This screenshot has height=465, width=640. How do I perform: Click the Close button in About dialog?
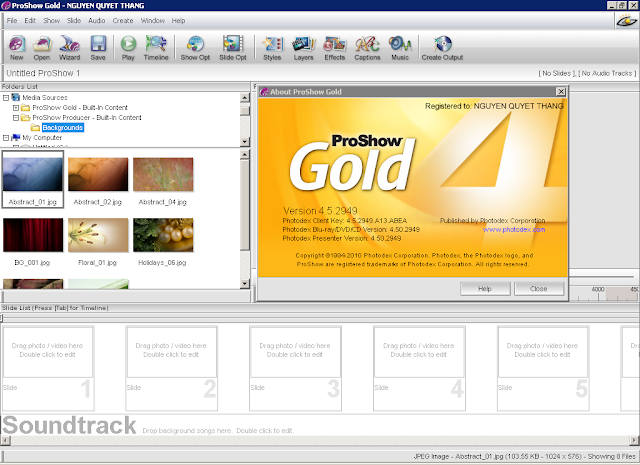pyautogui.click(x=538, y=288)
